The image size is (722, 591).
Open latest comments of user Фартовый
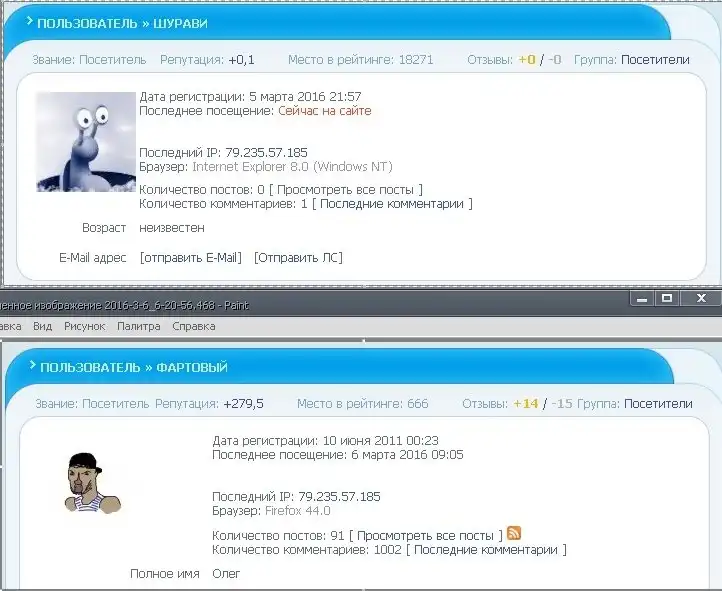pos(489,550)
